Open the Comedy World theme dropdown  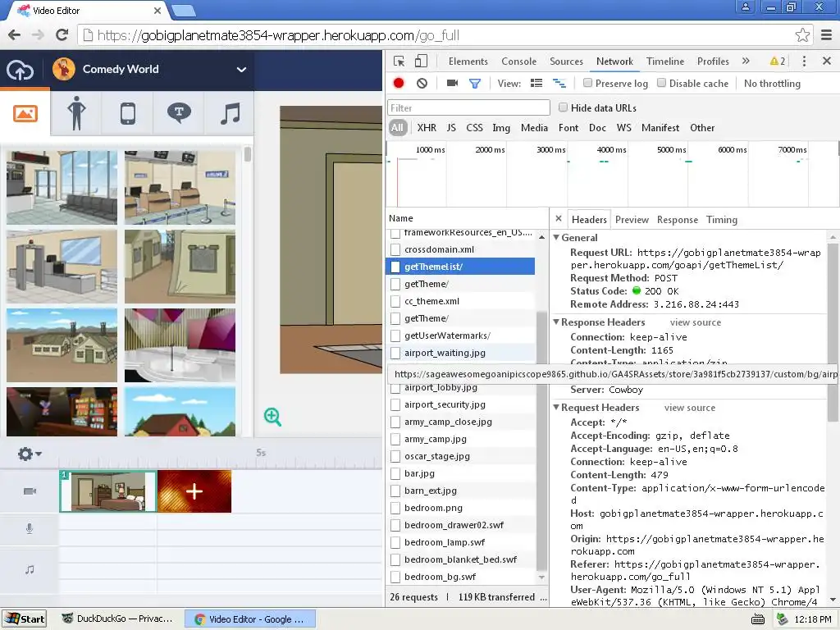pos(241,69)
